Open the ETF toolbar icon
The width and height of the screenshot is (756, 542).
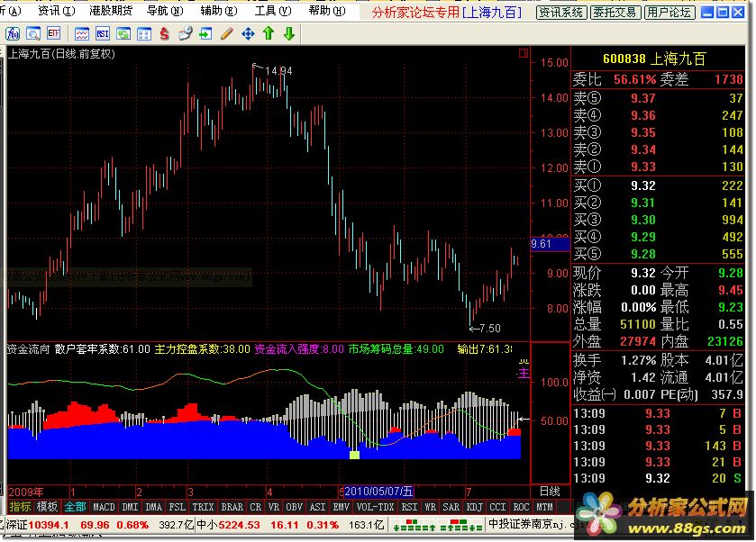click(53, 33)
